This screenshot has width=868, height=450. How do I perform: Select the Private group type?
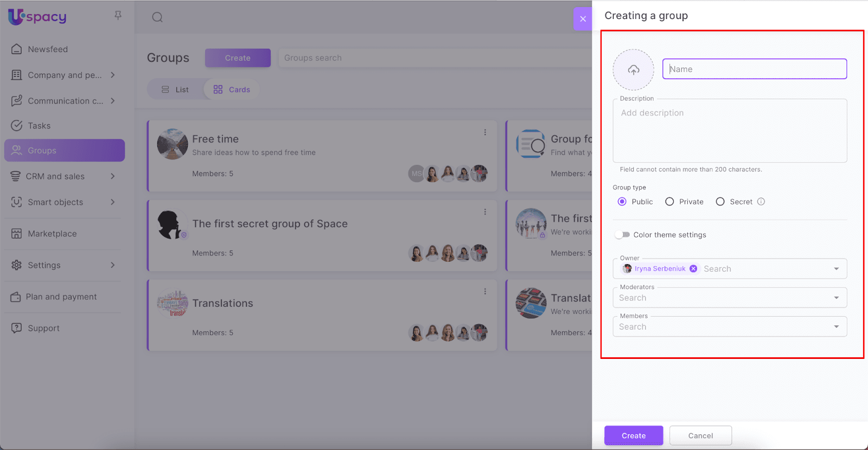point(670,202)
